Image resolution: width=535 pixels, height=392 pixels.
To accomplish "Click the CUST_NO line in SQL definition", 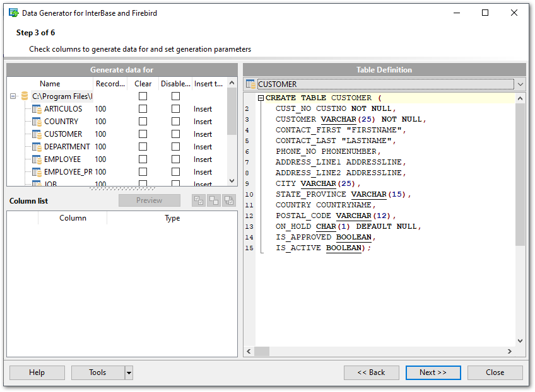I will point(336,109).
